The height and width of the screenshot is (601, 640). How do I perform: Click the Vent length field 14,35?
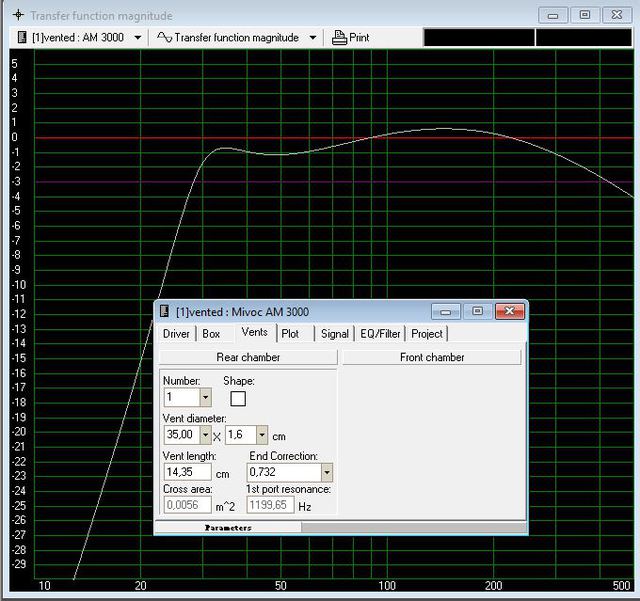pos(187,472)
